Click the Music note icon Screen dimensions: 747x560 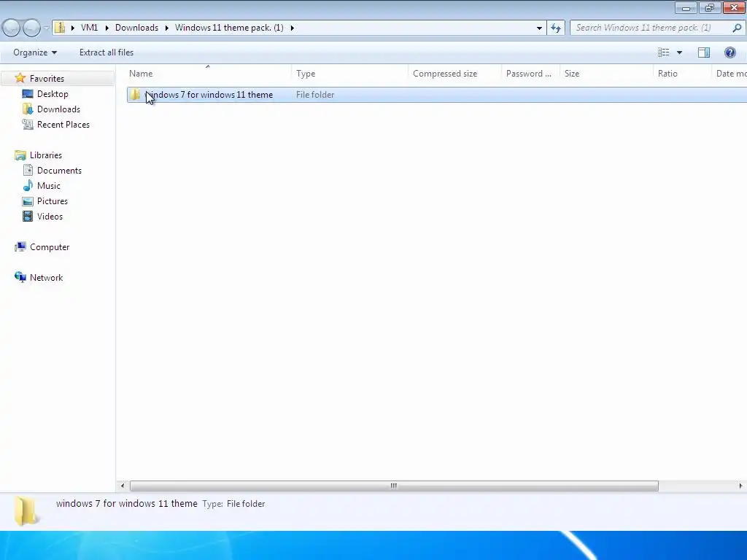click(28, 186)
